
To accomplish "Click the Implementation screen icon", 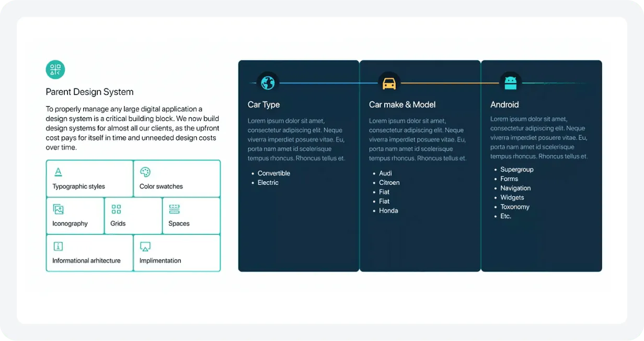I will pos(145,246).
